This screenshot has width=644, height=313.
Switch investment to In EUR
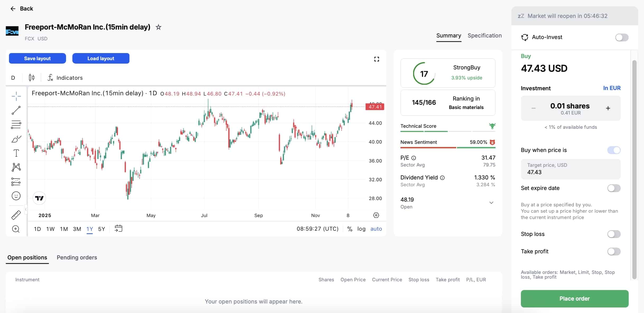click(x=612, y=88)
